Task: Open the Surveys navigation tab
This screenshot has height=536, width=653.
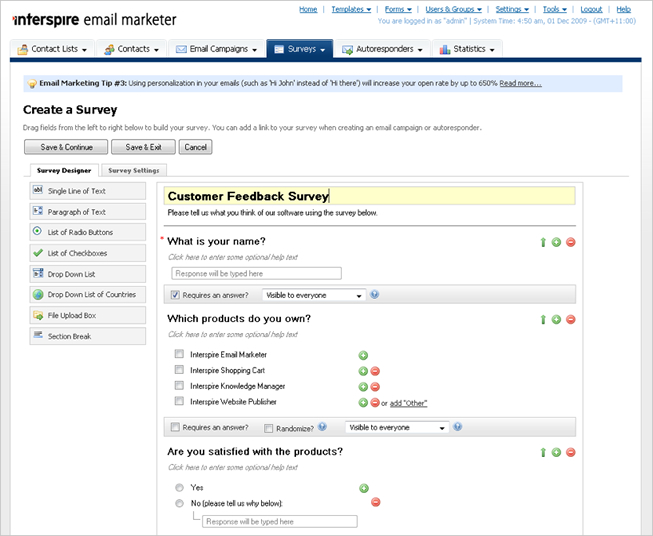Action: (x=300, y=49)
